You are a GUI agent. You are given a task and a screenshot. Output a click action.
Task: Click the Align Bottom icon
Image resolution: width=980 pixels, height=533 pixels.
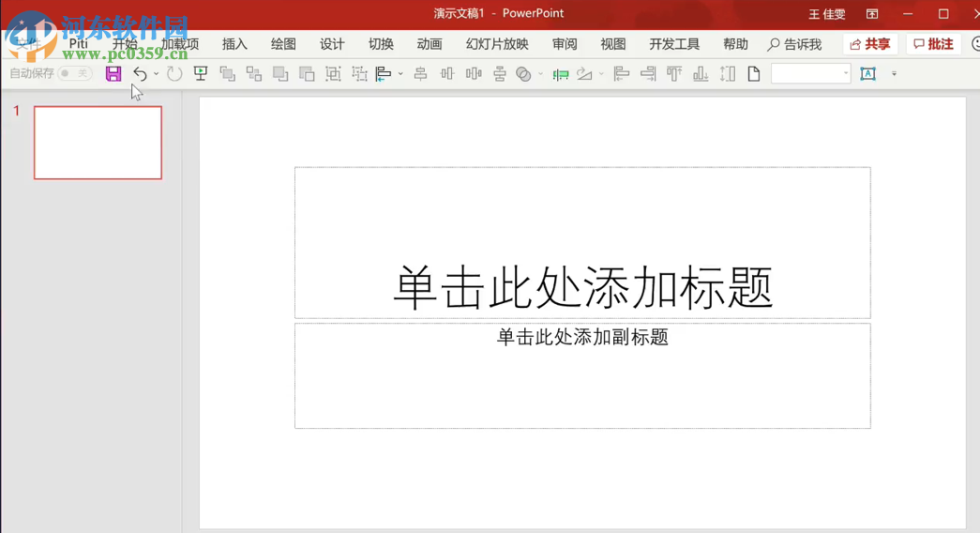[701, 74]
